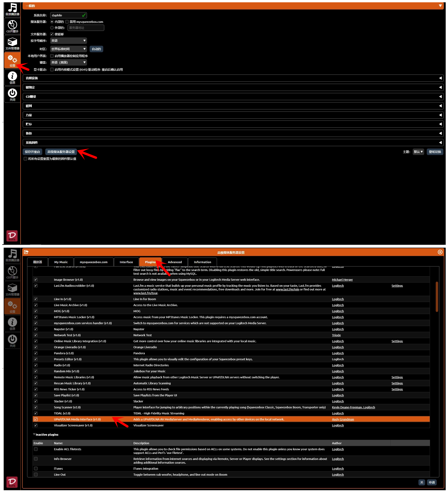Switch to the Advanced tab
Screen dimensions: 448x493
tap(175, 262)
